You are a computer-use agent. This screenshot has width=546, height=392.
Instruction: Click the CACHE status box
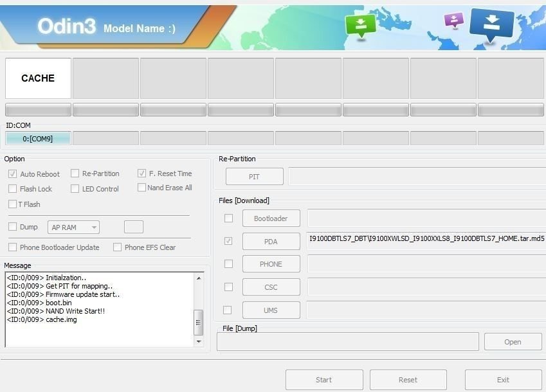tap(38, 78)
